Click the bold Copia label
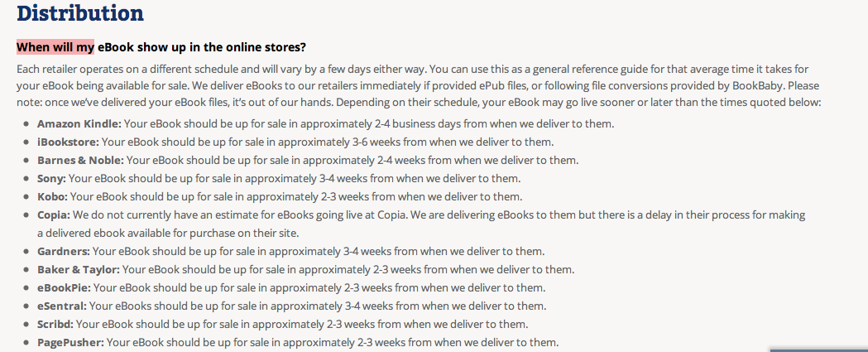 coord(54,215)
